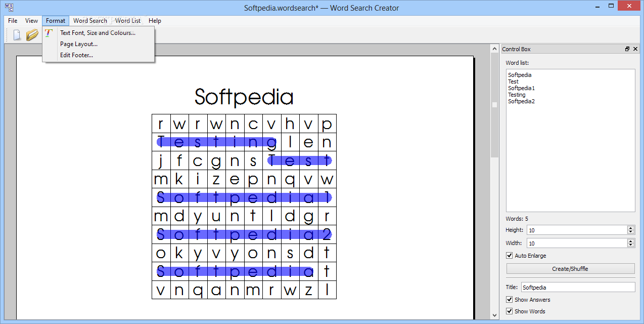Image resolution: width=644 pixels, height=324 pixels.
Task: Open the Word List menu
Action: (x=128, y=21)
